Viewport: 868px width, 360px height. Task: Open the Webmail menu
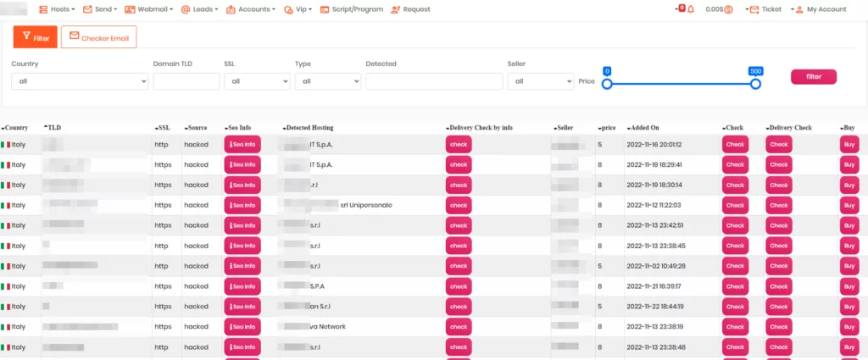[149, 9]
